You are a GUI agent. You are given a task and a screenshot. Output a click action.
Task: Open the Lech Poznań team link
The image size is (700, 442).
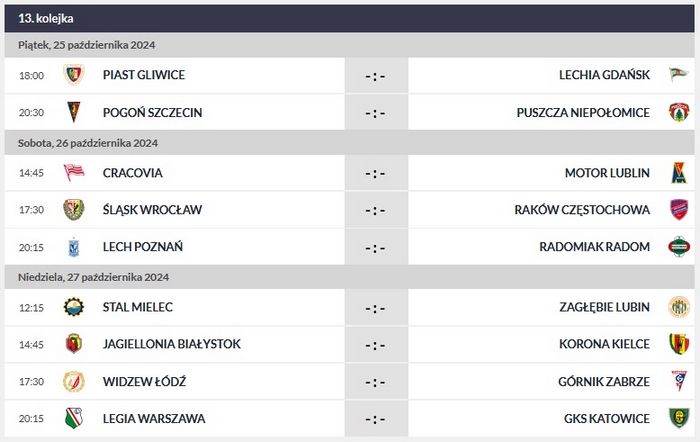pos(142,246)
